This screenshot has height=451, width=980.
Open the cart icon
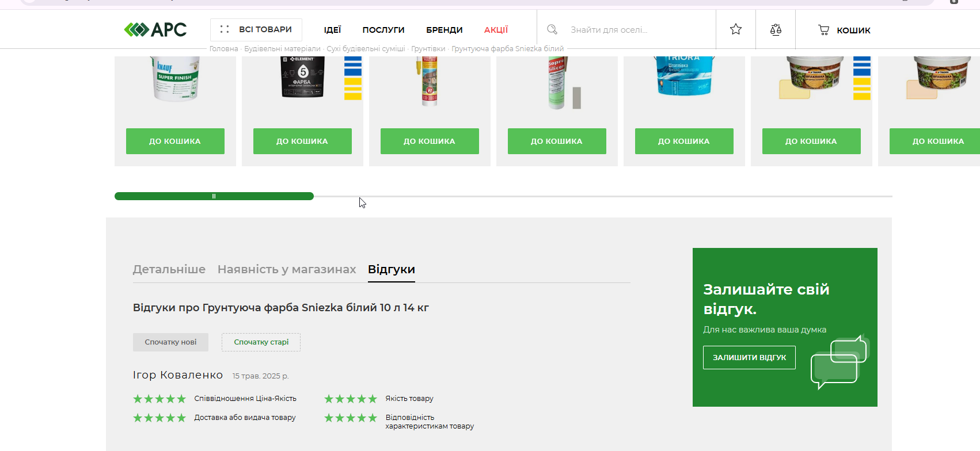pyautogui.click(x=824, y=30)
